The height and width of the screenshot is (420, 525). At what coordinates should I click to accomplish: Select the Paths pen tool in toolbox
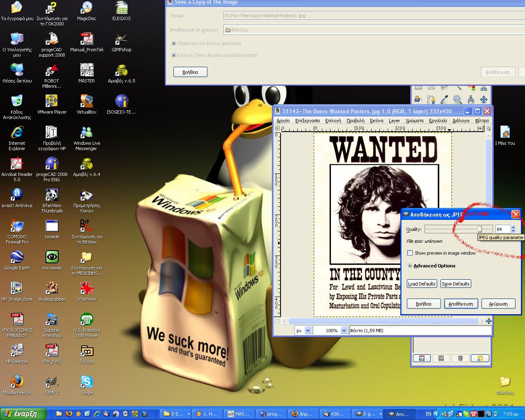pos(431,99)
